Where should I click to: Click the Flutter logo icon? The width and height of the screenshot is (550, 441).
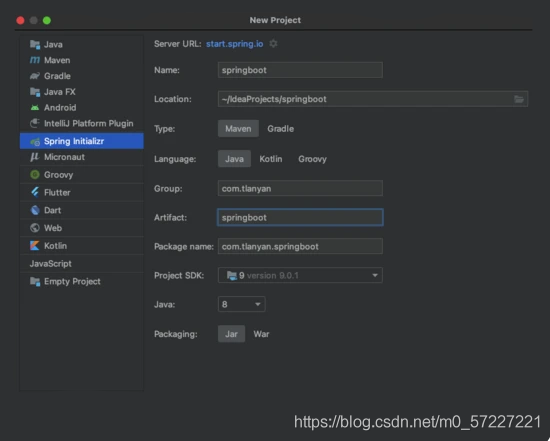[x=35, y=192]
